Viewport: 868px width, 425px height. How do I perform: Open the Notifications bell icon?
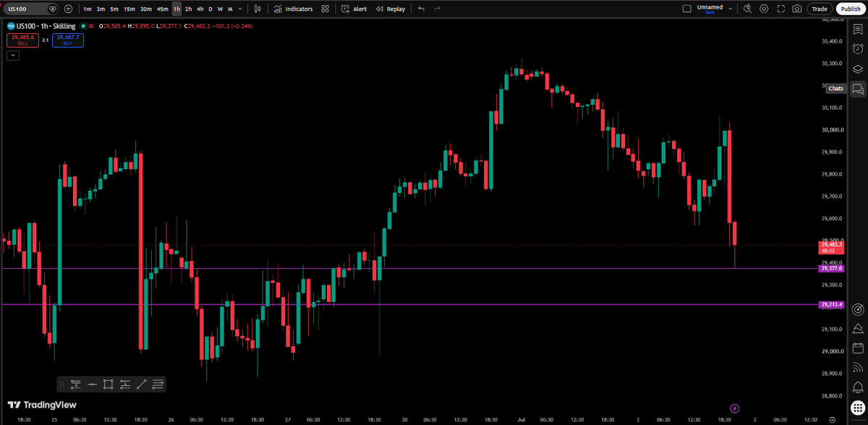[x=858, y=388]
